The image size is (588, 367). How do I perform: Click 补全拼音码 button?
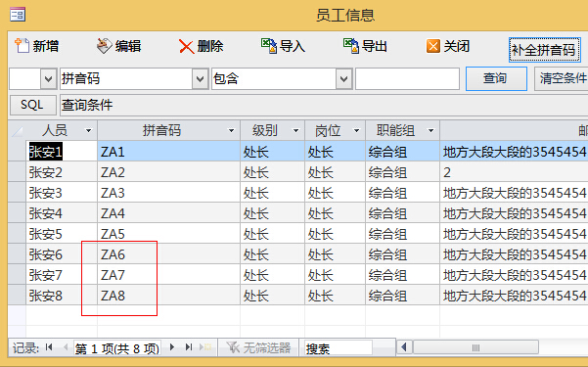pyautogui.click(x=545, y=50)
